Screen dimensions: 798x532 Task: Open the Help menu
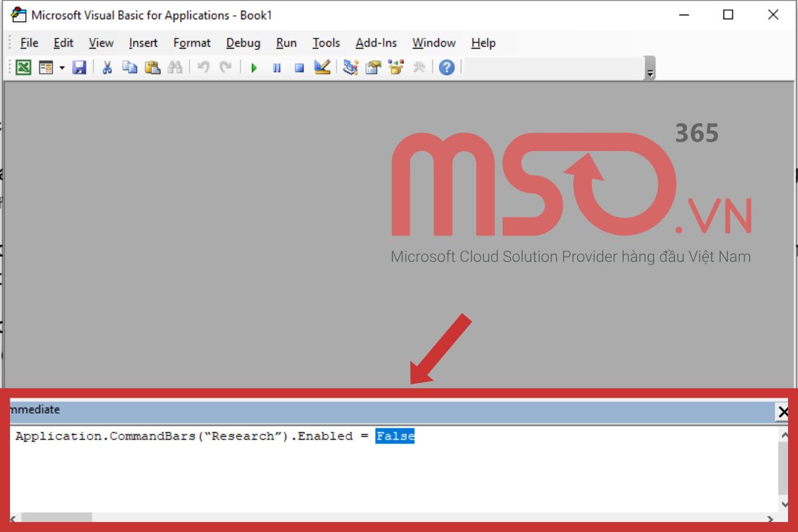pos(483,43)
